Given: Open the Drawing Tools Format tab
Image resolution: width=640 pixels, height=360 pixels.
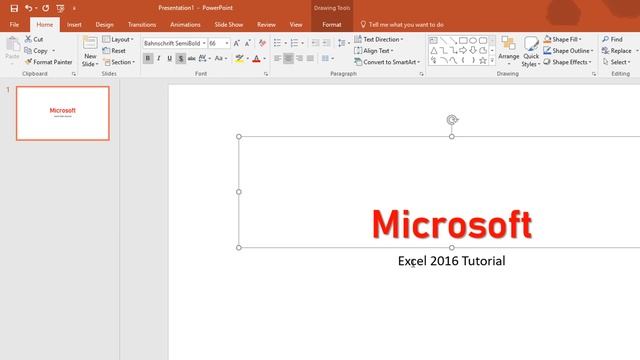Looking at the screenshot, I should pyautogui.click(x=332, y=24).
